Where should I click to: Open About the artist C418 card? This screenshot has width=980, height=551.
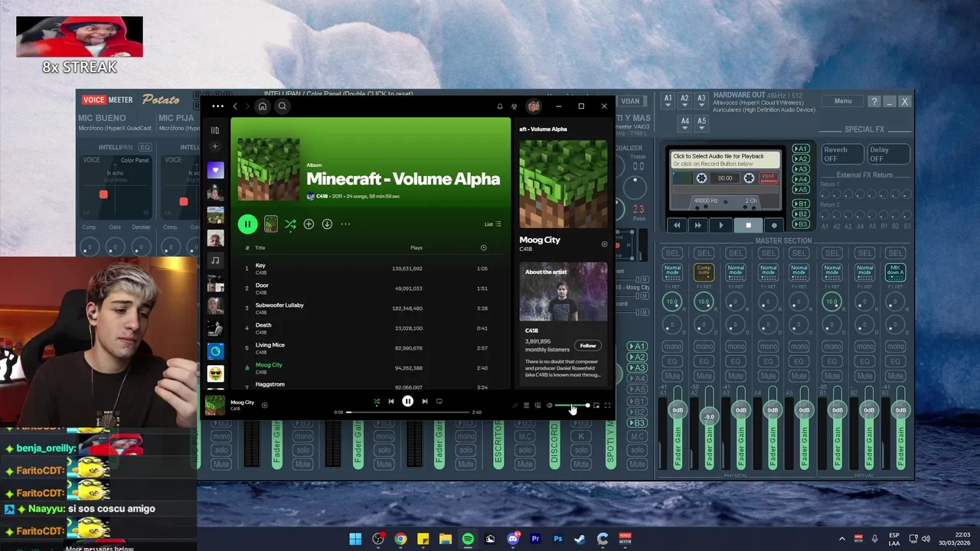point(563,323)
